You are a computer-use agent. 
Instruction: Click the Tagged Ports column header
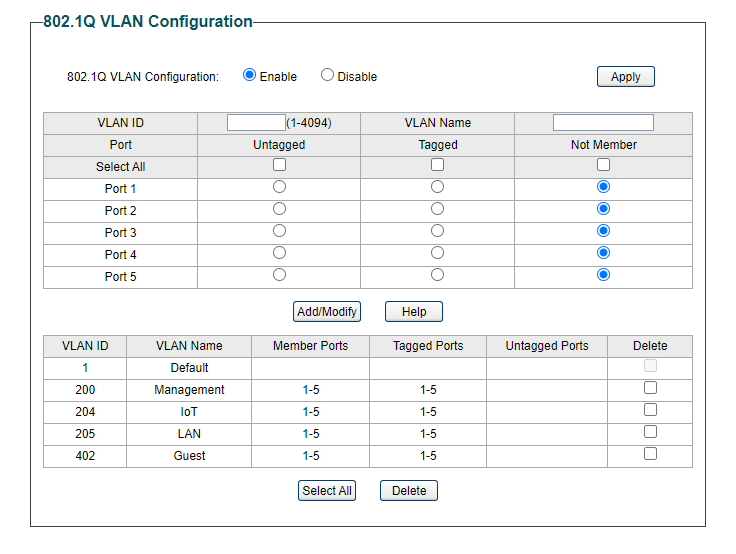tap(428, 346)
